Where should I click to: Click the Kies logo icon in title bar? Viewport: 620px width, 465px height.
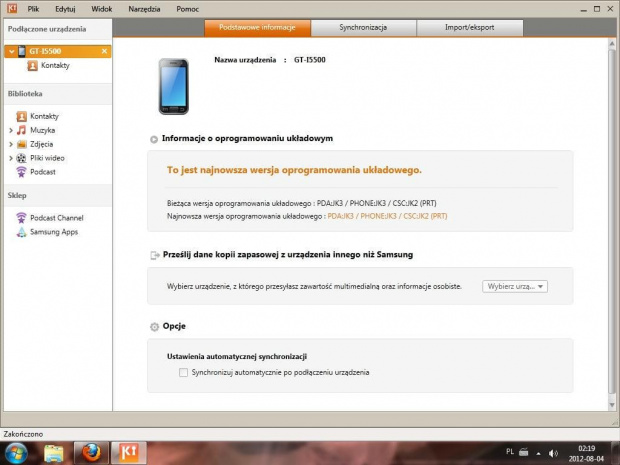pyautogui.click(x=12, y=8)
